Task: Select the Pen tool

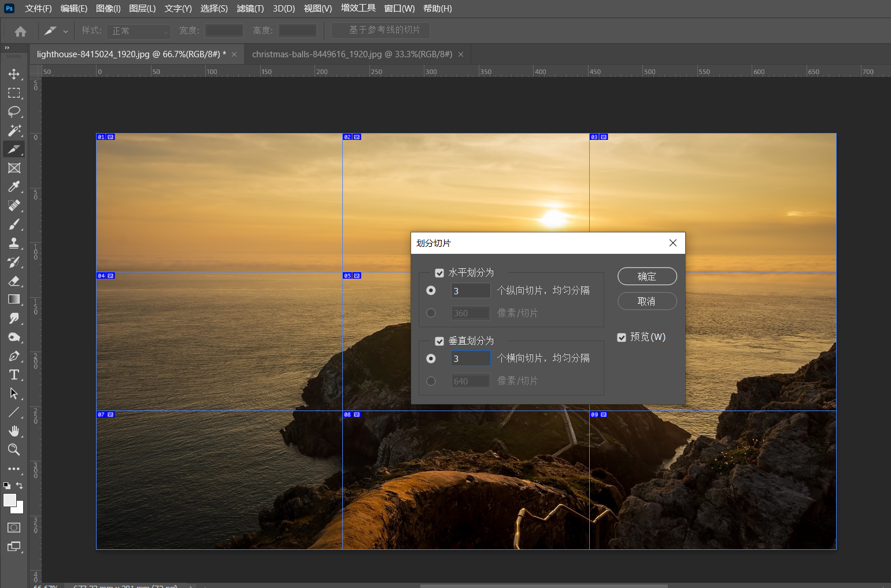Action: coord(14,356)
